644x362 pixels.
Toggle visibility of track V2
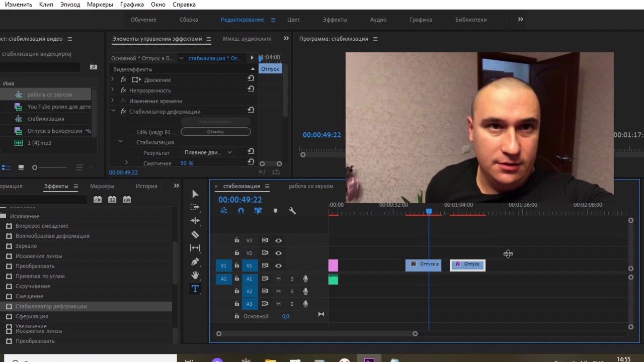click(x=278, y=253)
